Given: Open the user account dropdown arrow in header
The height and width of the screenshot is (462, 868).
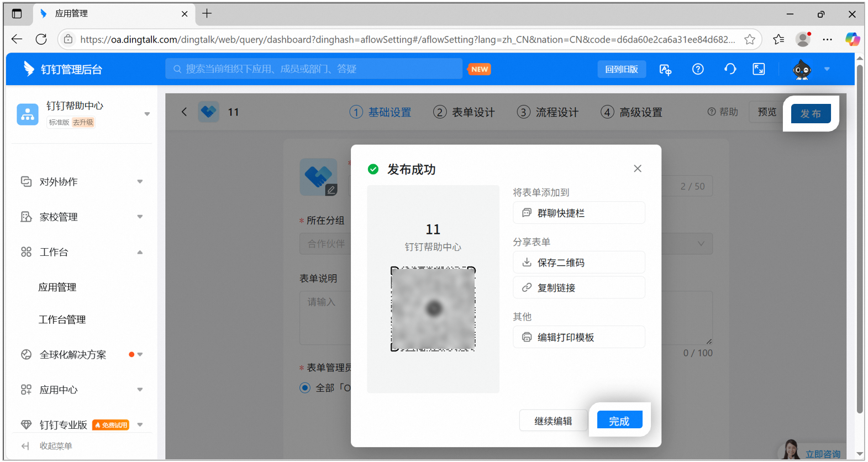Looking at the screenshot, I should tap(827, 69).
